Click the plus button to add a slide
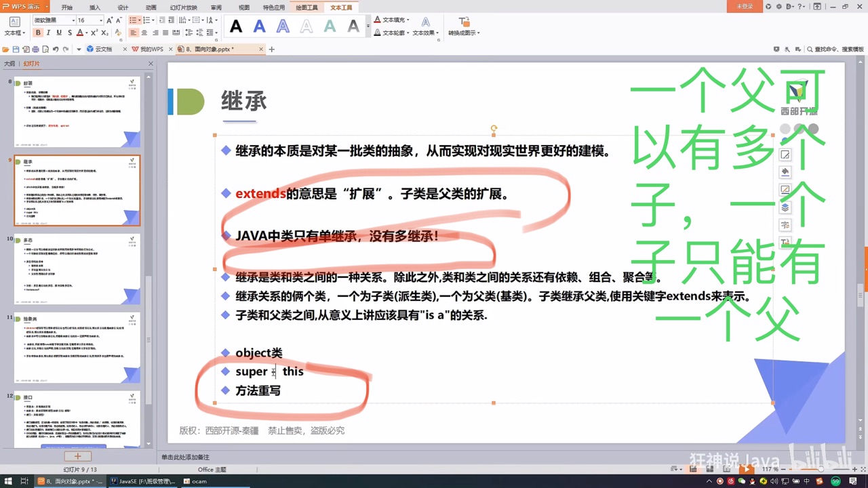 77,456
